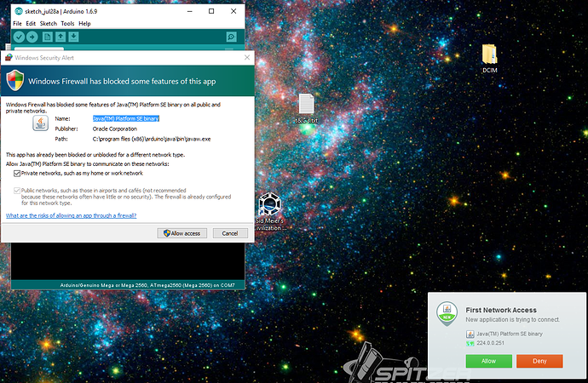Click the Open sketch toolbar icon
This screenshot has width=588, height=383.
[x=61, y=37]
